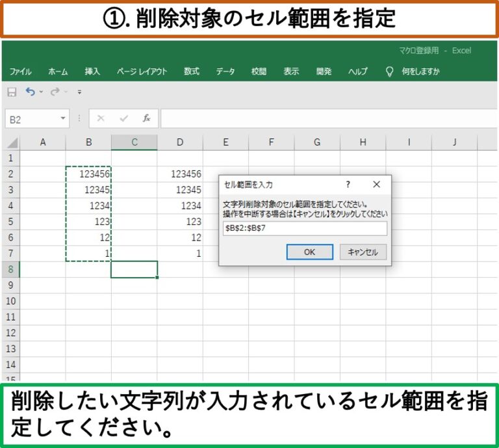The image size is (499, 448).
Task: Click the lightbulb Tell Me icon
Action: point(390,72)
